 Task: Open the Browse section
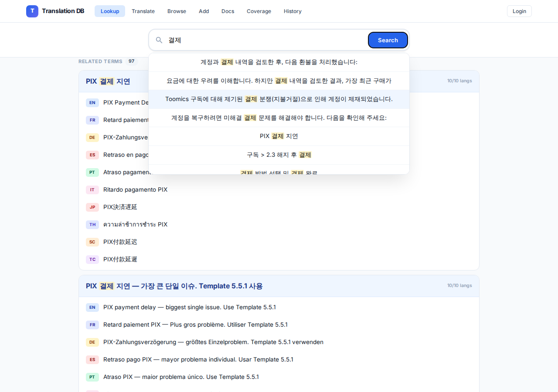tap(177, 11)
